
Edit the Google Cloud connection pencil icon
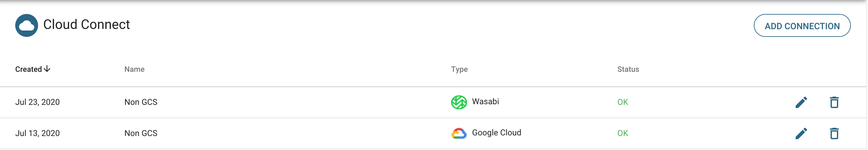(x=801, y=133)
